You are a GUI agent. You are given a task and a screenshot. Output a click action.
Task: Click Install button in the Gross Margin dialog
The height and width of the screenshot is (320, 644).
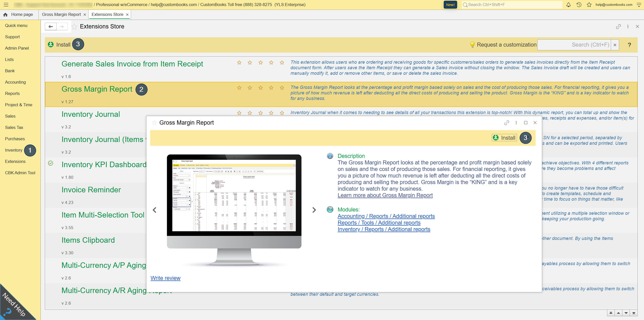coord(504,138)
